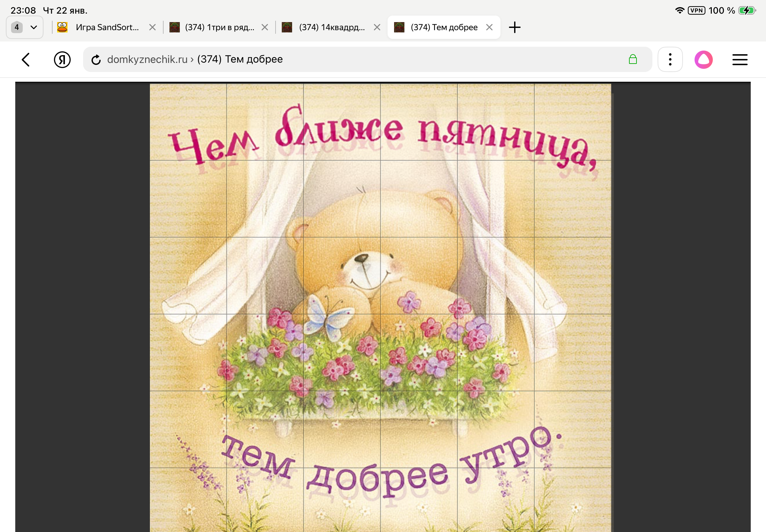This screenshot has width=766, height=532.
Task: Open the hamburger menu
Action: pos(740,59)
